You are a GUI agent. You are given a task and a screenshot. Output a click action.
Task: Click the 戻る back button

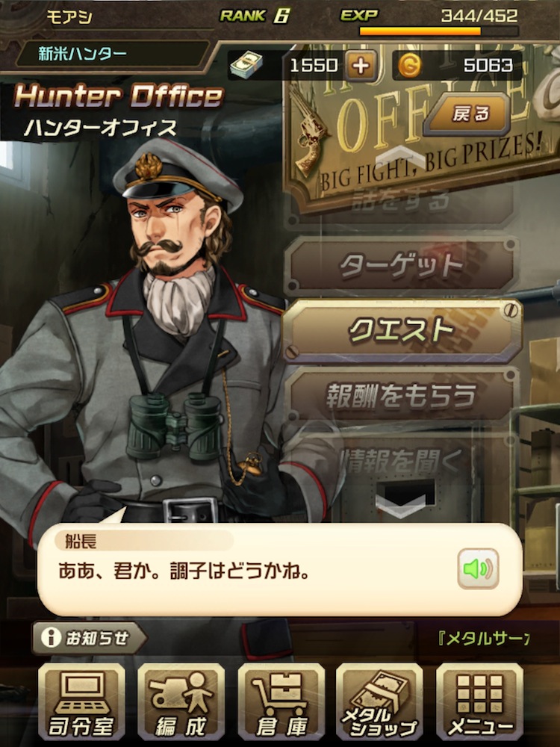(x=467, y=114)
